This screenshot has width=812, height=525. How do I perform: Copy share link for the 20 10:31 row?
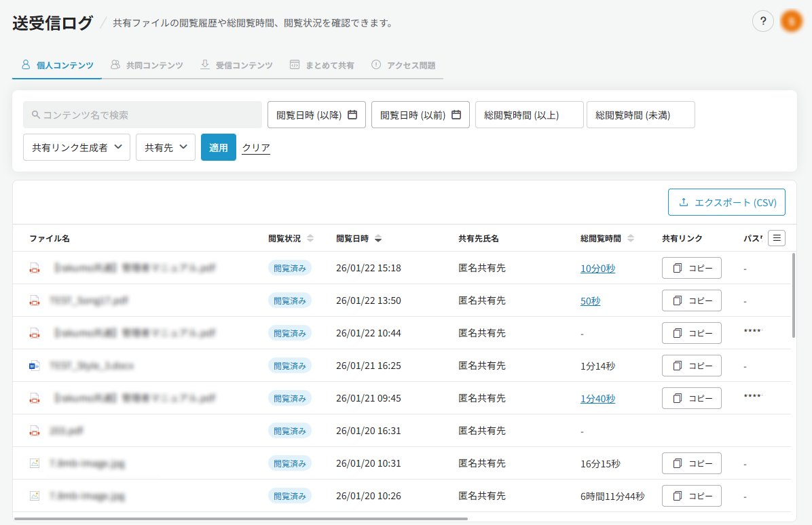click(x=692, y=463)
